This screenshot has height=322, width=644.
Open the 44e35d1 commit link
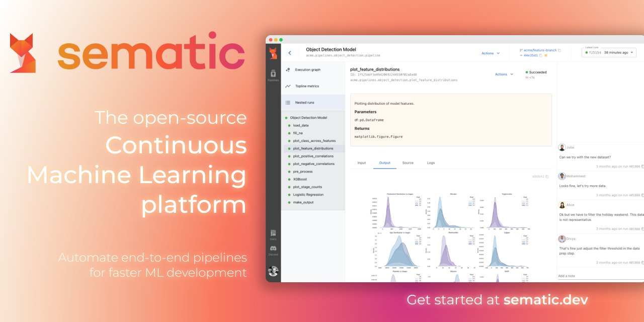coord(531,55)
